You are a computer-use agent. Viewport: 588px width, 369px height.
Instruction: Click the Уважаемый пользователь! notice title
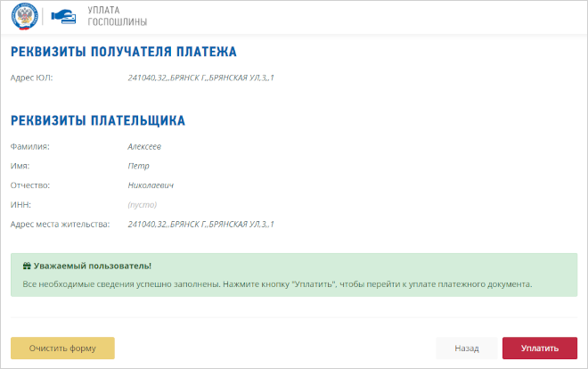pos(93,266)
